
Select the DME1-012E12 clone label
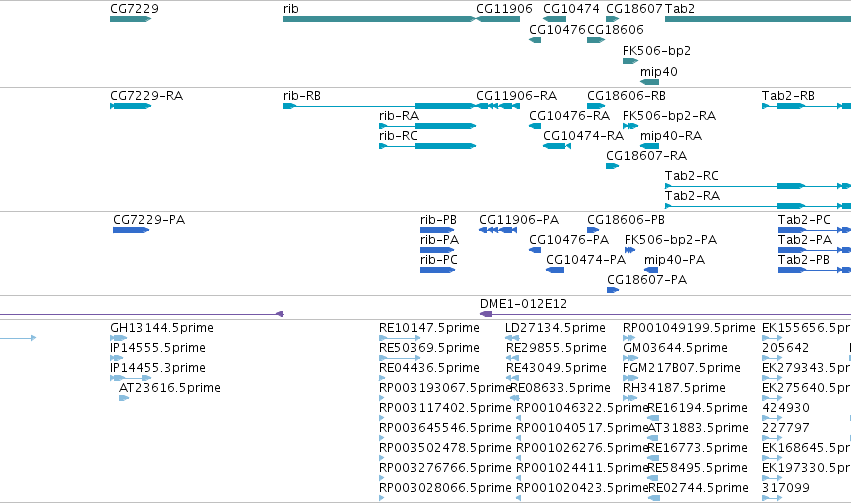[523, 304]
